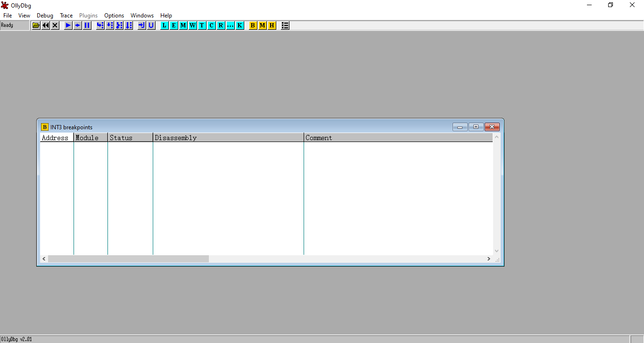Close the INT3 breakpoints child window
Screen dimensions: 644x343
(492, 127)
